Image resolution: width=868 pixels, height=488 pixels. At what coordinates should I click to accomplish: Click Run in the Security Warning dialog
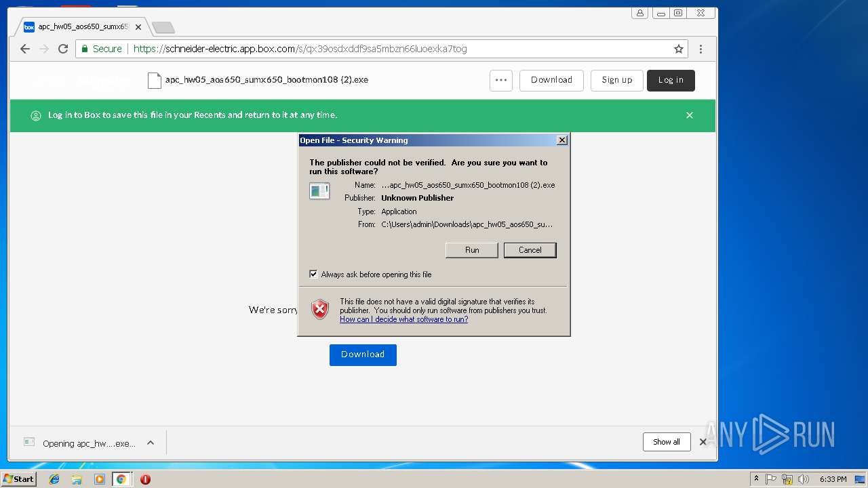472,250
